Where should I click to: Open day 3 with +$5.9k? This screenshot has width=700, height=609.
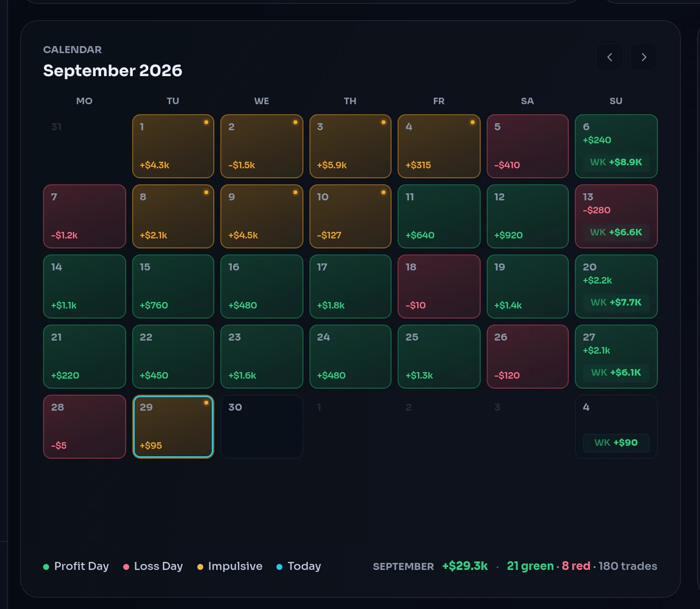tap(351, 146)
